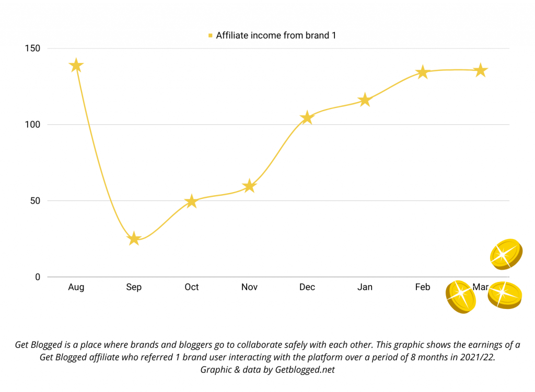Select the January star data point
This screenshot has height=392, width=535.
[x=365, y=100]
